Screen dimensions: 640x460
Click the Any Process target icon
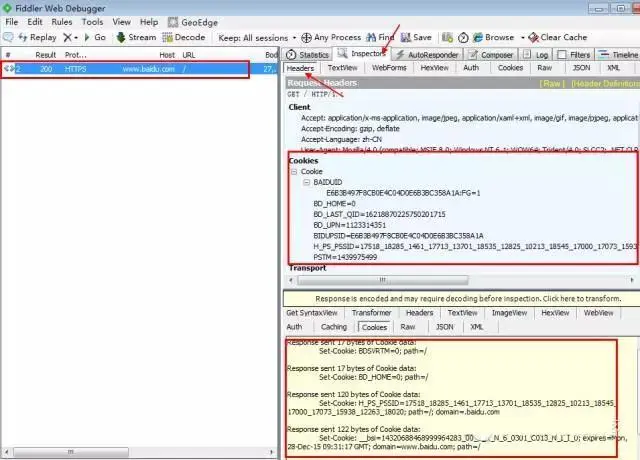click(306, 38)
